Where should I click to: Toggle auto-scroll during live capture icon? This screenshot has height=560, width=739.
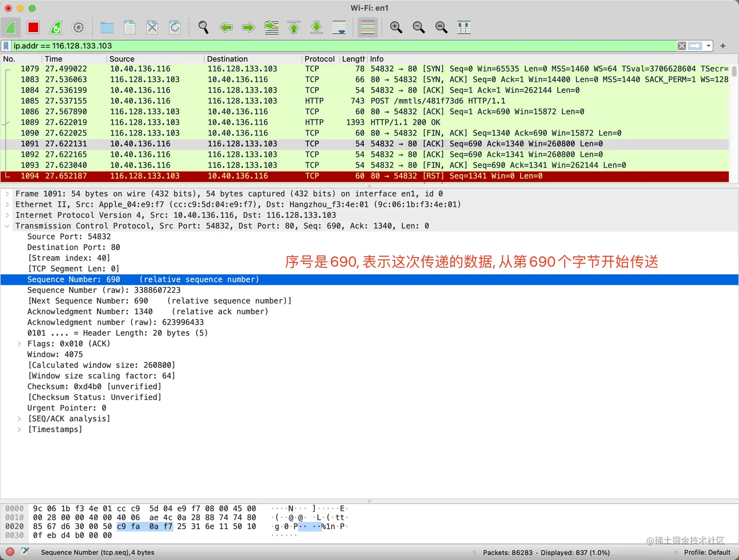coord(339,27)
